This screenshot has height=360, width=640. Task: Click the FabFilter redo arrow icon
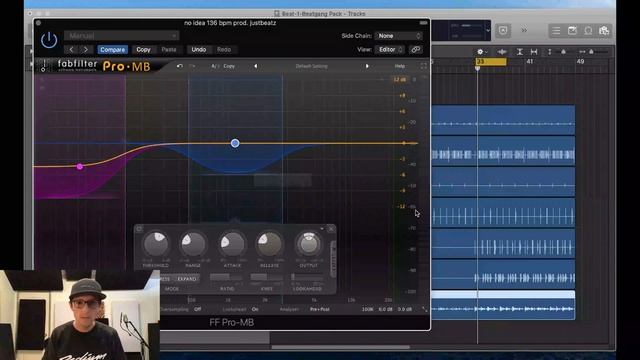pos(193,66)
